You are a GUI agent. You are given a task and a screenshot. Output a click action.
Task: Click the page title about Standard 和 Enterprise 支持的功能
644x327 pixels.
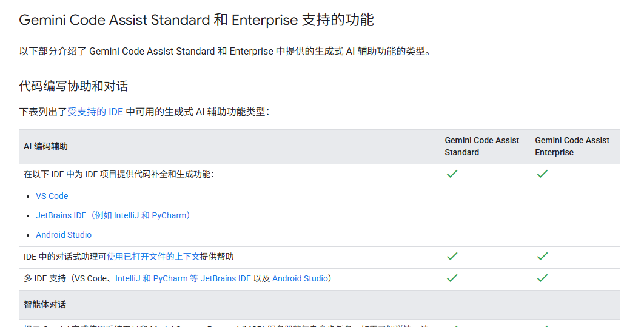196,20
